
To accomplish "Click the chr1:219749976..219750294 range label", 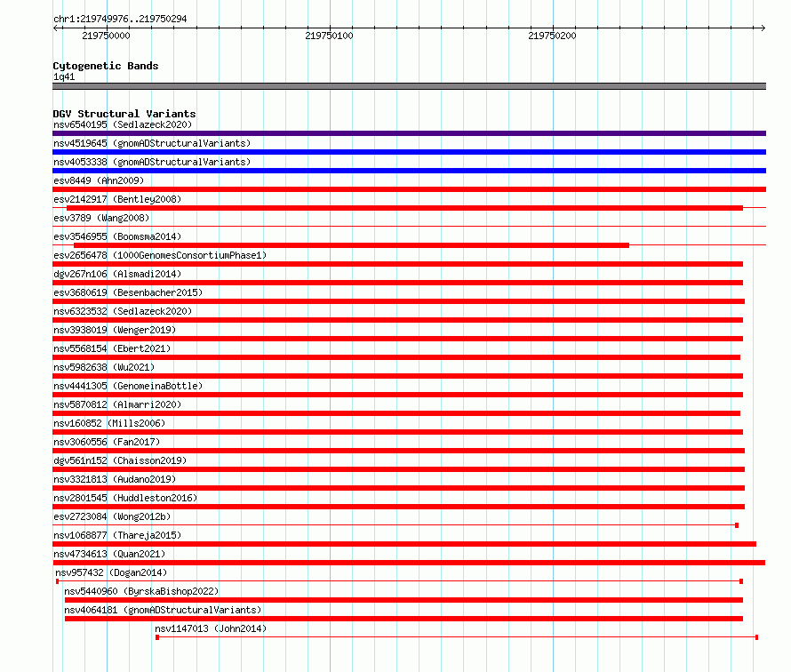I will (x=120, y=19).
